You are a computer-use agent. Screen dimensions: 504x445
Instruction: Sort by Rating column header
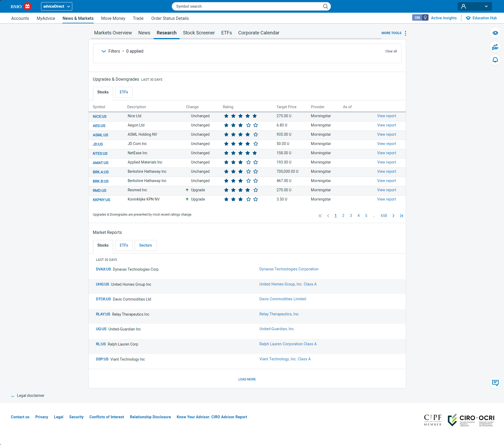tap(228, 107)
